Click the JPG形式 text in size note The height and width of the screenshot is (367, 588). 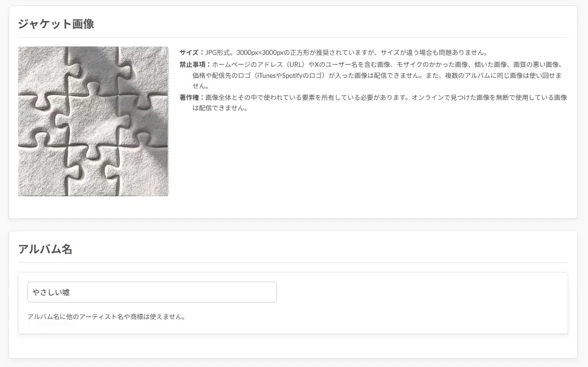(218, 52)
